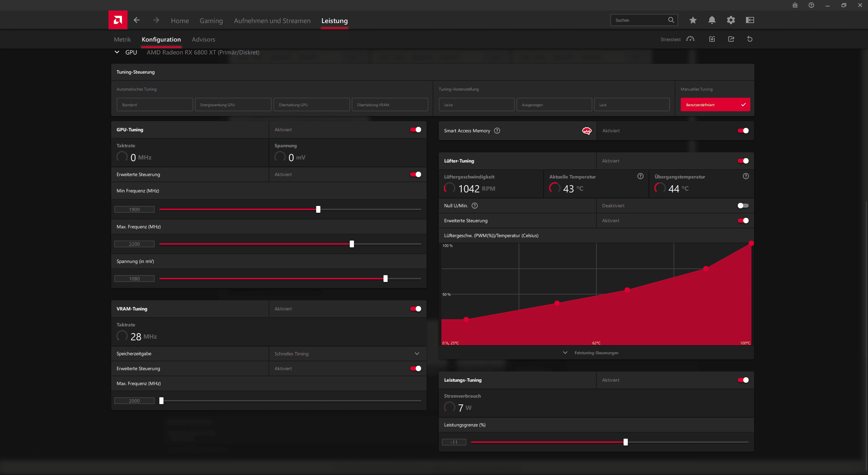Toggle VRAM Erweiterte Steuerung switch
The image size is (868, 475).
416,368
